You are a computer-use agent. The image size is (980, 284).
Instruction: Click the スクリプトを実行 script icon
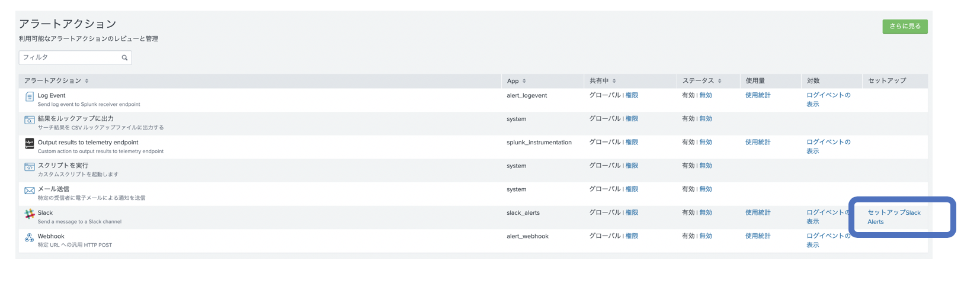click(x=30, y=167)
